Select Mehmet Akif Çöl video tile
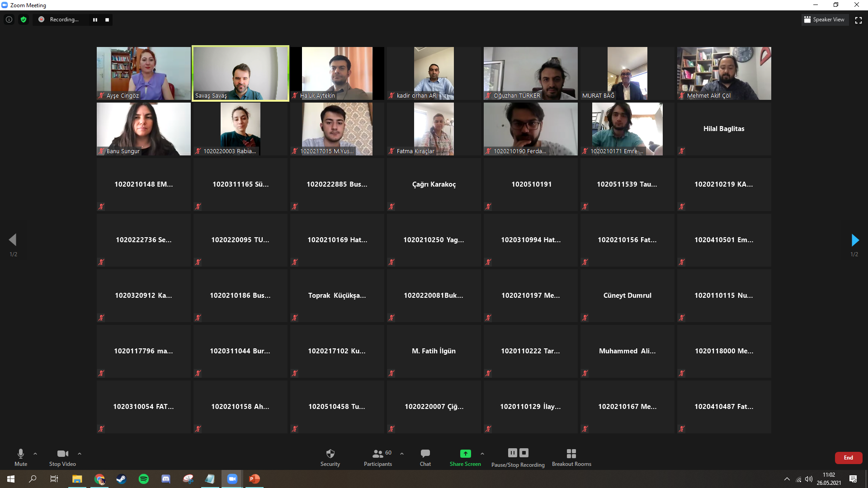The image size is (868, 488). coord(724,73)
